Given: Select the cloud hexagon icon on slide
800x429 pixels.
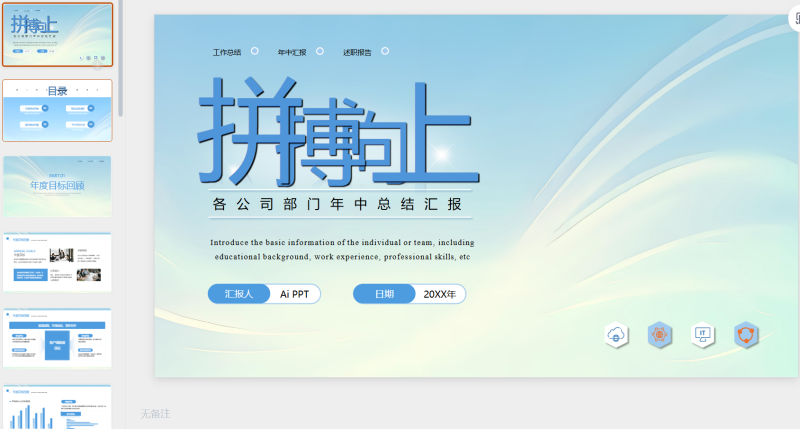Looking at the screenshot, I should 616,335.
